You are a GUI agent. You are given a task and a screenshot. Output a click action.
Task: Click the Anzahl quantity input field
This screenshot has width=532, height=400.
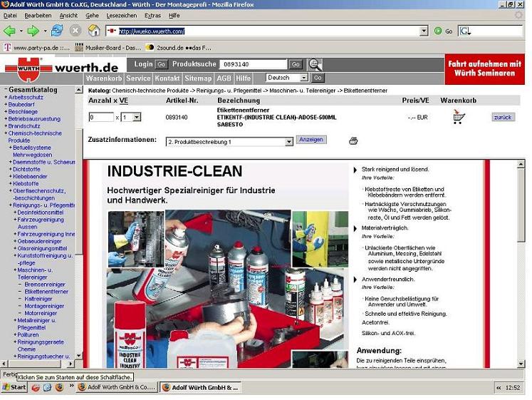point(101,118)
